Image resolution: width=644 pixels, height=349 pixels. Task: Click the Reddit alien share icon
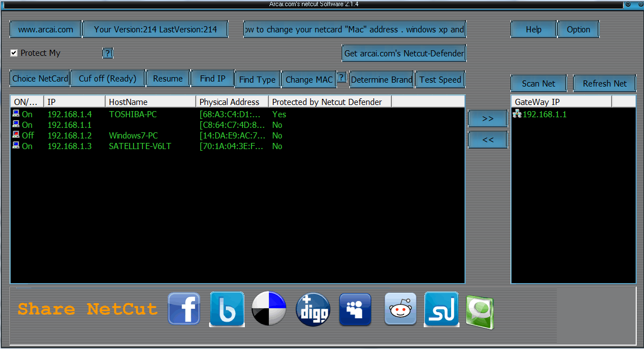[x=400, y=309]
